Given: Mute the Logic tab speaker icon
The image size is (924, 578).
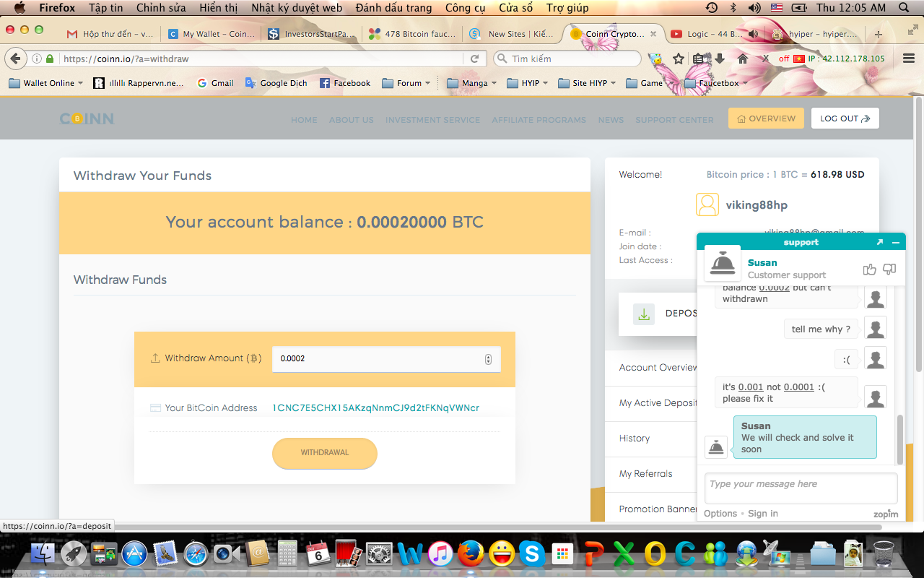Looking at the screenshot, I should [753, 34].
